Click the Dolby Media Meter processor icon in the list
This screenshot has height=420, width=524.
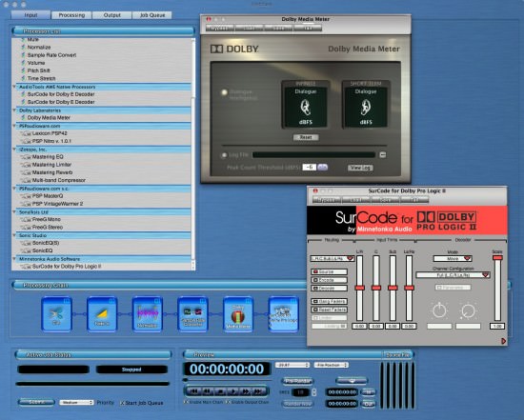pyautogui.click(x=23, y=117)
